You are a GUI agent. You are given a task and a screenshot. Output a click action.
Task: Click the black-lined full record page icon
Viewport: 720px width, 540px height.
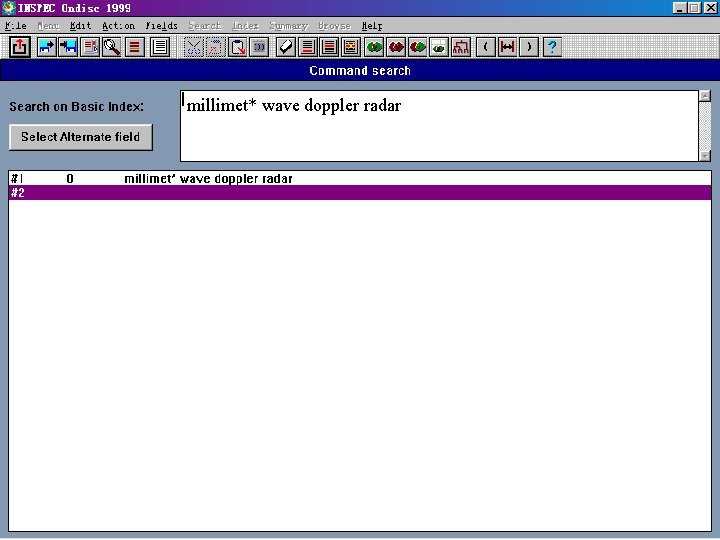point(160,47)
